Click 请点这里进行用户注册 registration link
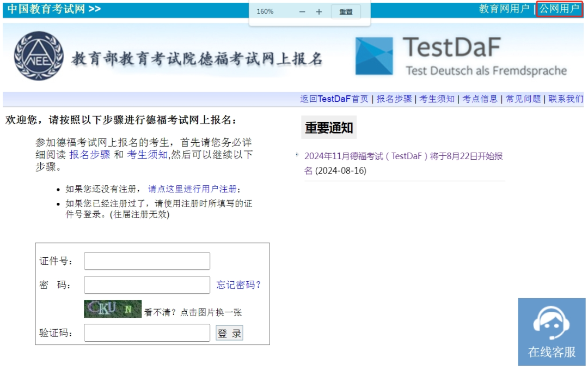The height and width of the screenshot is (369, 588). (x=192, y=189)
